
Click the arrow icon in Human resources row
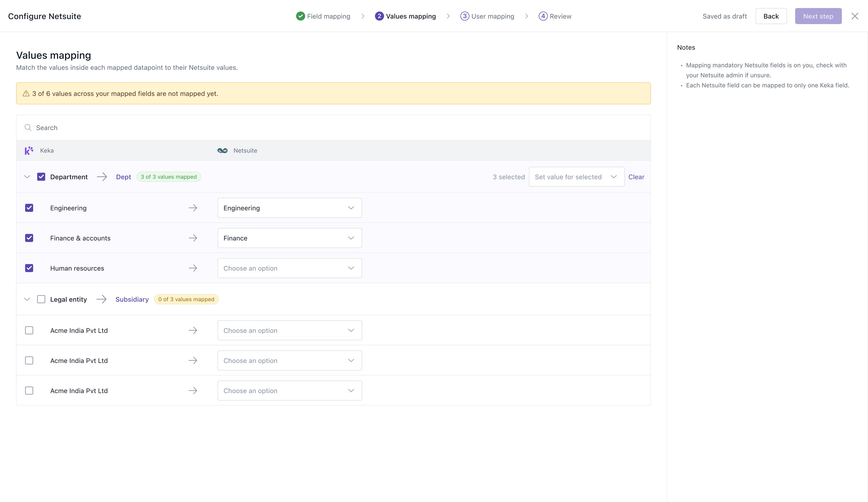(x=193, y=268)
